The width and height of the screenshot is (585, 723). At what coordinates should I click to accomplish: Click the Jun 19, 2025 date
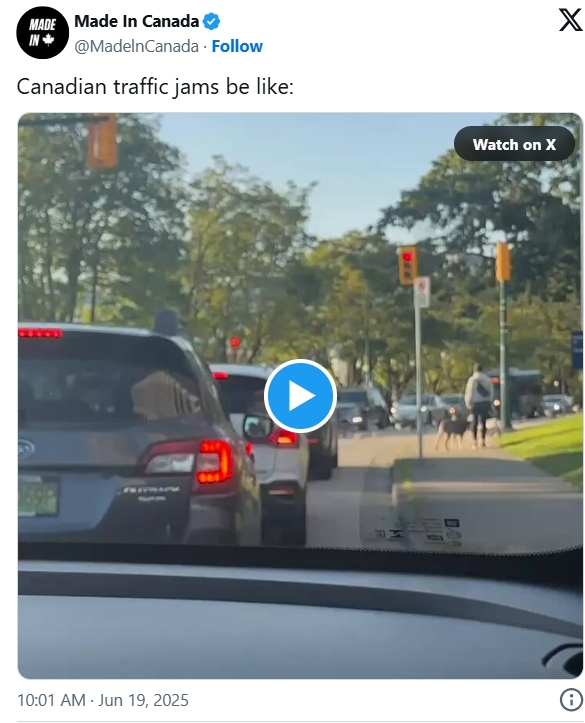coord(143,700)
